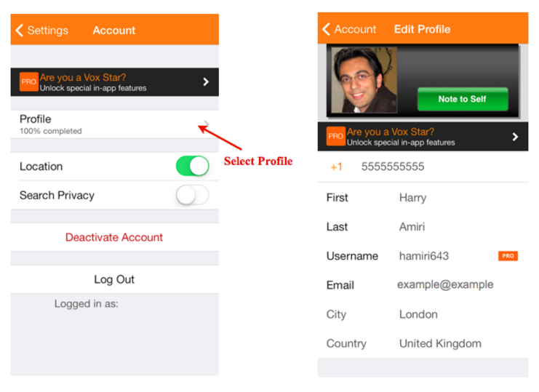Go back to Settings
The width and height of the screenshot is (539, 392).
[x=41, y=31]
